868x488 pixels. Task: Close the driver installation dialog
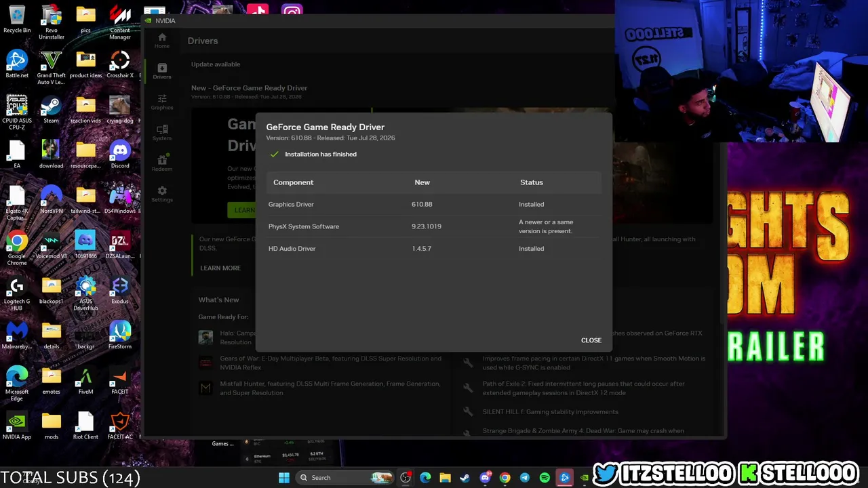[591, 340]
